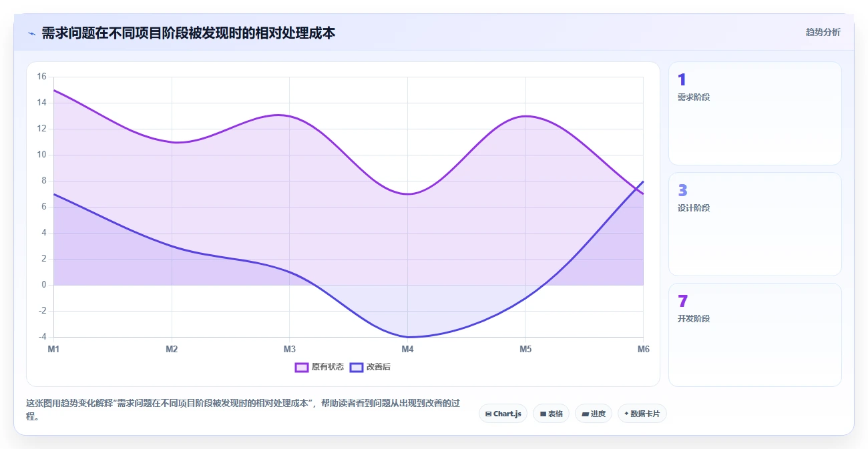Click 原有状态 line's starting point at M1
Viewport: 868px width, 449px height.
(53, 90)
